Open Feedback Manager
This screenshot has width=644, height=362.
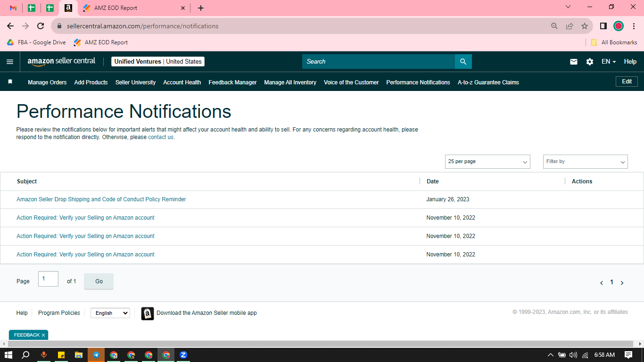point(232,82)
